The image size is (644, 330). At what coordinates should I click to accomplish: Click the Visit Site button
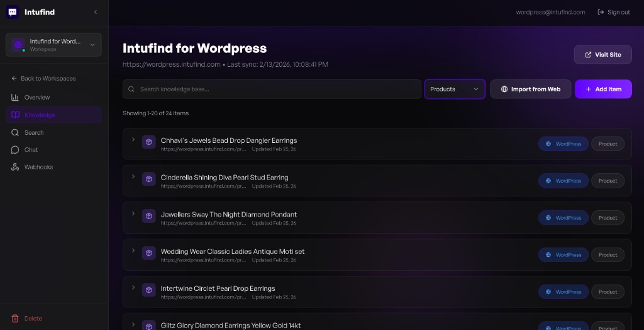click(602, 55)
